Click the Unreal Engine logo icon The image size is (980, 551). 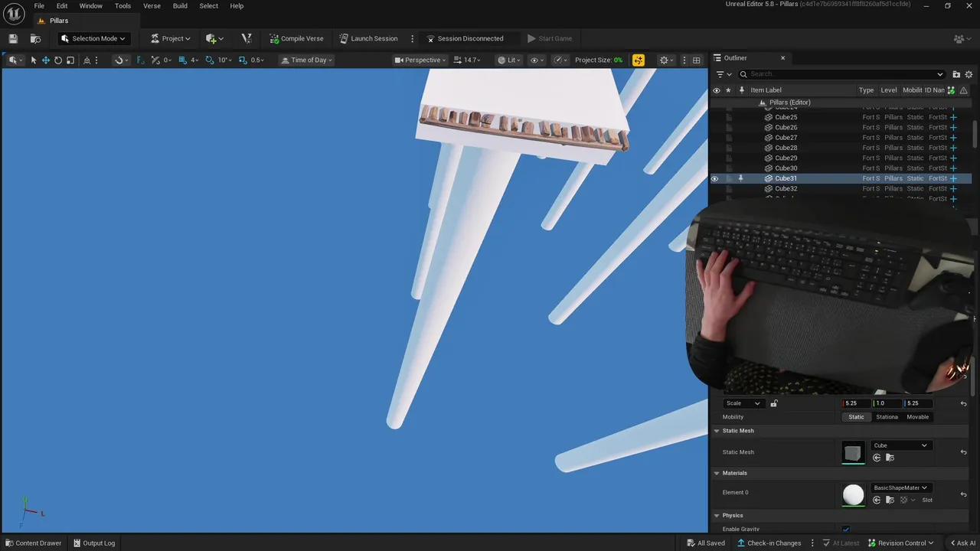[x=14, y=14]
